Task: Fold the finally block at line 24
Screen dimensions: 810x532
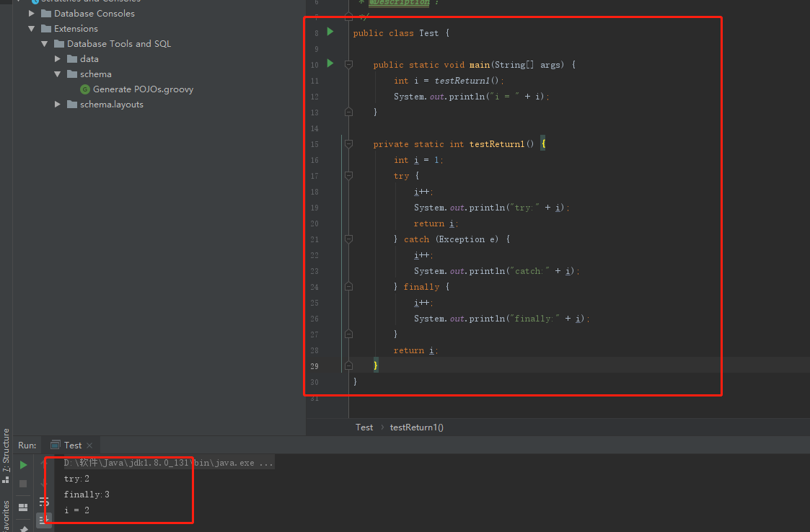Action: (x=348, y=287)
